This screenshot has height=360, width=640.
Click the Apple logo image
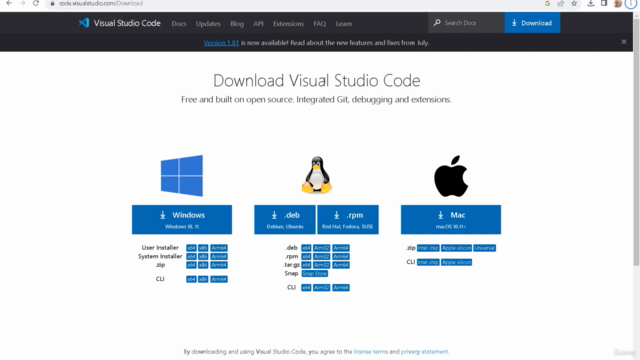pyautogui.click(x=451, y=176)
